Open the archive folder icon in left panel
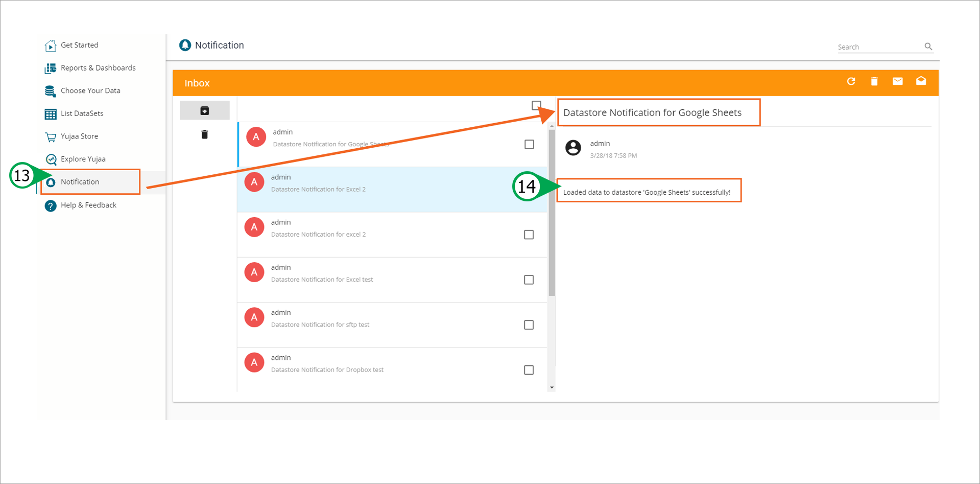This screenshot has width=980, height=484. coord(204,110)
